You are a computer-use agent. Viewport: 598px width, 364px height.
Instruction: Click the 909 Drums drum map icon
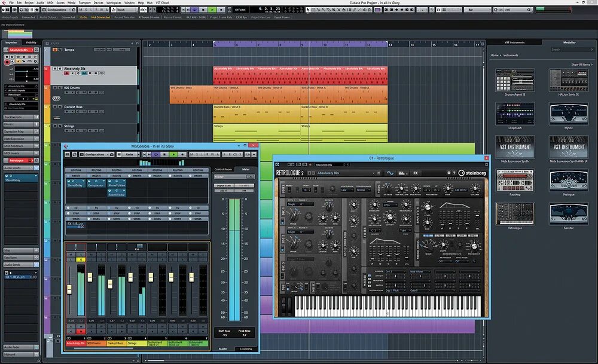(x=56, y=99)
